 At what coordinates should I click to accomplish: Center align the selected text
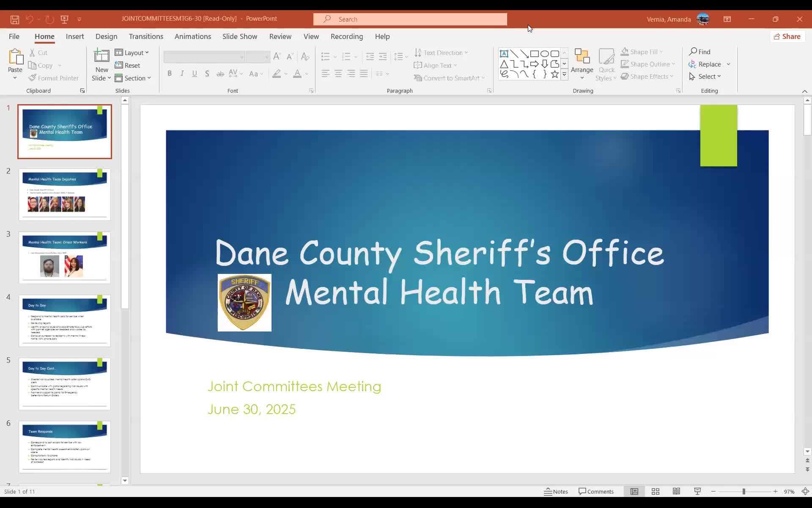click(x=338, y=73)
